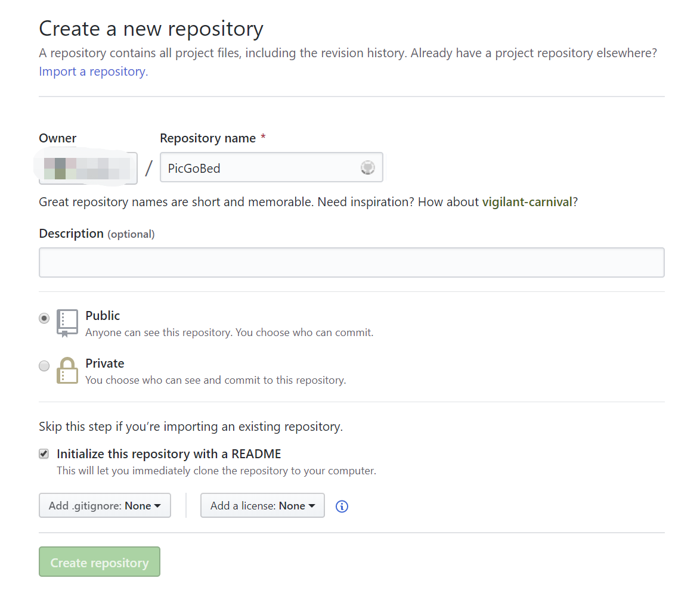Open the Add a license dropdown
The width and height of the screenshot is (700, 603).
tap(262, 505)
